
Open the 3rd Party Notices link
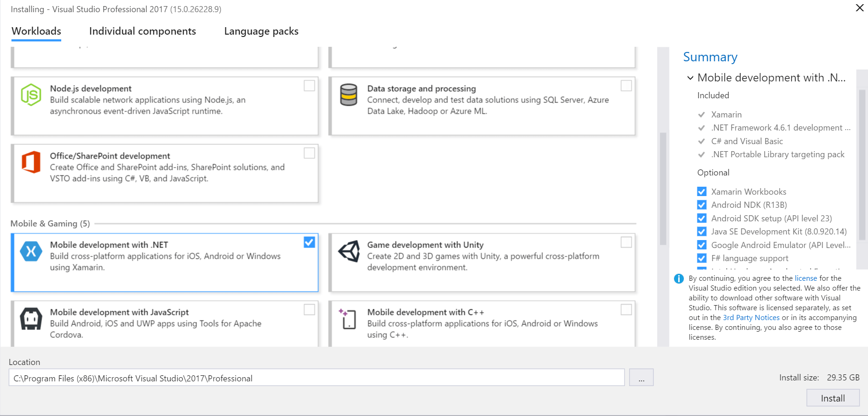coord(751,317)
